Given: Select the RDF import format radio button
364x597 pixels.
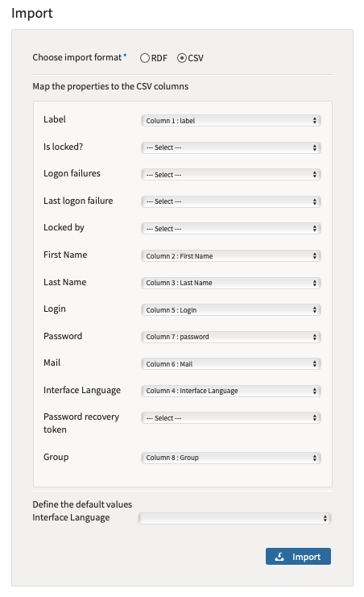Looking at the screenshot, I should tap(145, 58).
